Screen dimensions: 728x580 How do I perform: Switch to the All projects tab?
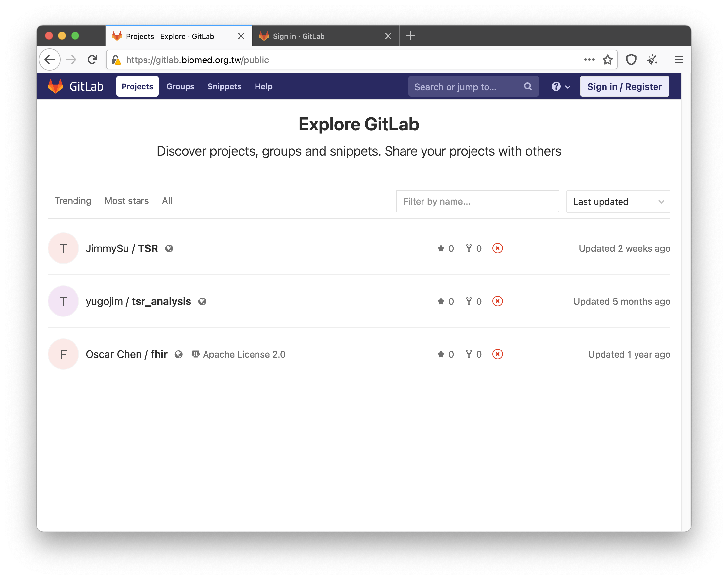pos(167,201)
